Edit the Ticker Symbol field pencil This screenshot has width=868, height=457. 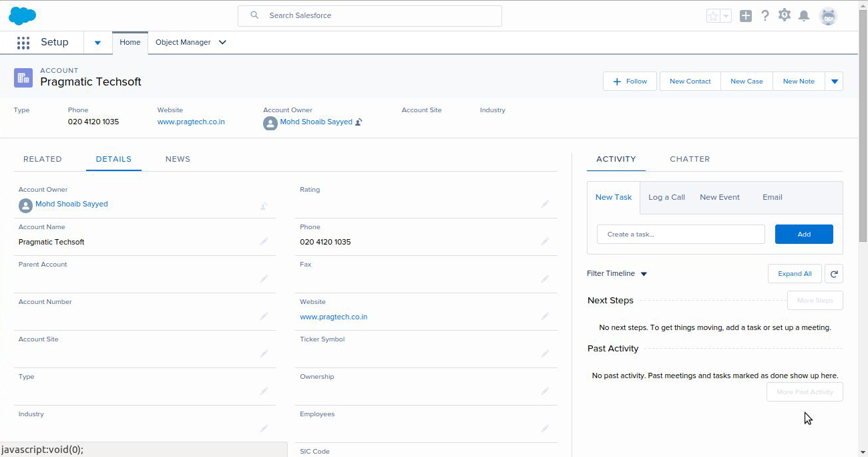pos(546,353)
